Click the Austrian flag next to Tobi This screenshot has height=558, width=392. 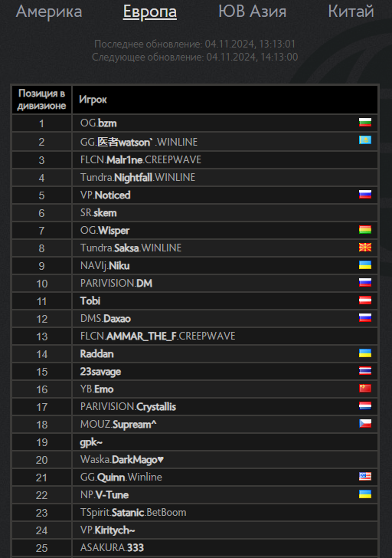[x=365, y=300]
